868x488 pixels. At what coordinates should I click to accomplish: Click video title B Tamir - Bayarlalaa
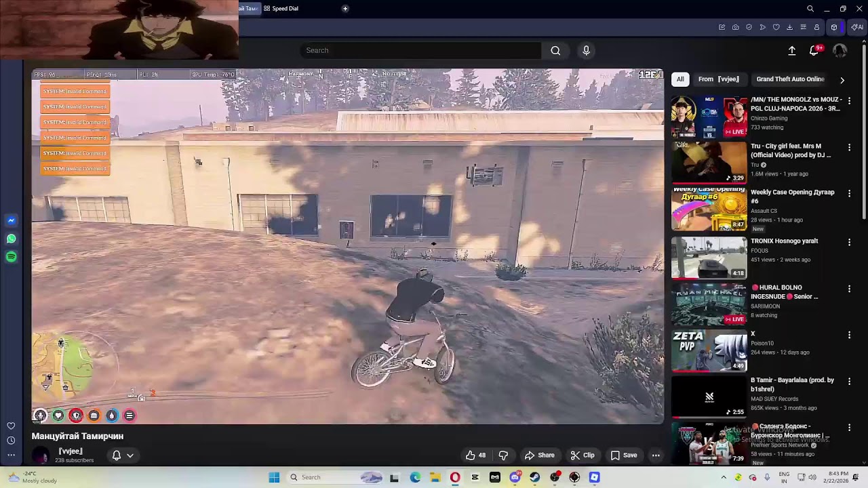point(792,384)
